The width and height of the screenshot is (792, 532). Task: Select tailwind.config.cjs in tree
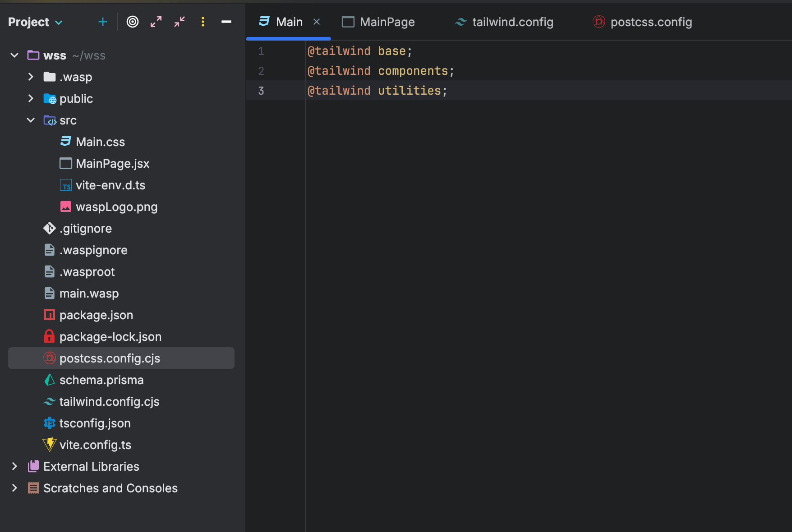pyautogui.click(x=110, y=401)
